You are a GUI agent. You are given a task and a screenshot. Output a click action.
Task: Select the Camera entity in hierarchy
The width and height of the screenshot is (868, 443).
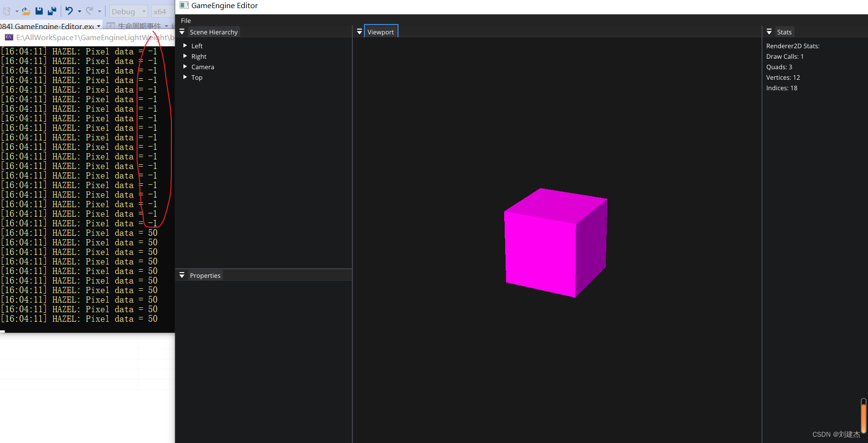point(202,67)
